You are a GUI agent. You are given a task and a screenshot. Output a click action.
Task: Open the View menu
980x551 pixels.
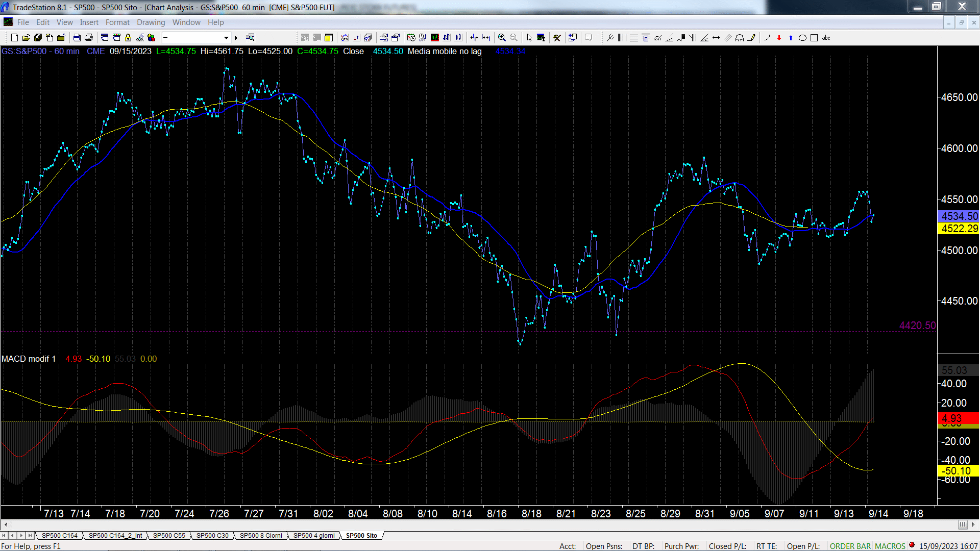click(64, 22)
